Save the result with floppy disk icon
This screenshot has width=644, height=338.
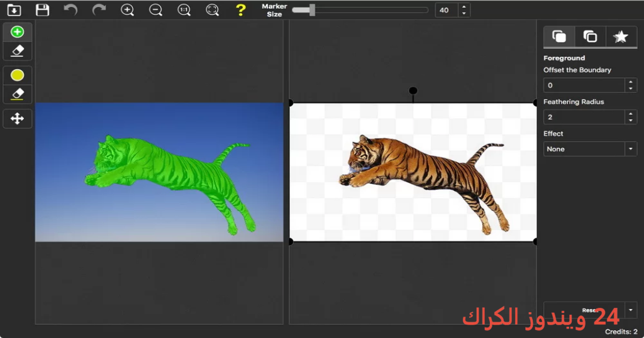(42, 10)
